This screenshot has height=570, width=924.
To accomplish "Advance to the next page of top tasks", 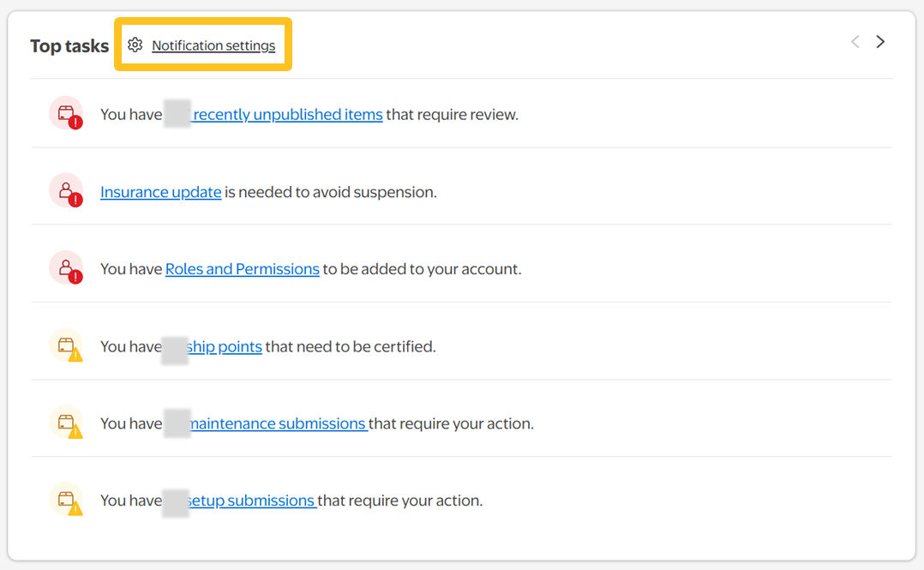I will (x=880, y=42).
